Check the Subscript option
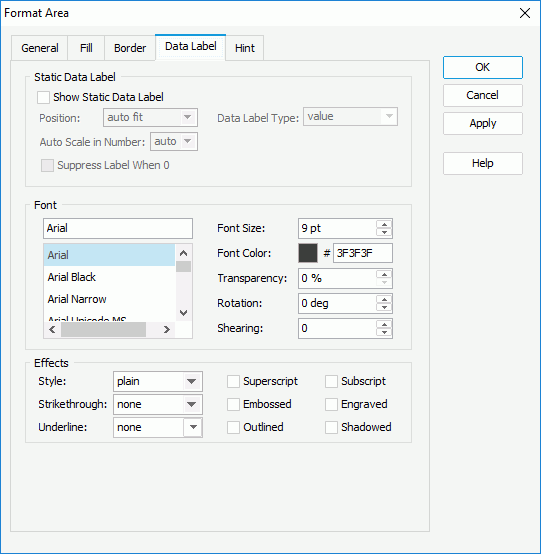The height and width of the screenshot is (554, 541). pyautogui.click(x=331, y=382)
